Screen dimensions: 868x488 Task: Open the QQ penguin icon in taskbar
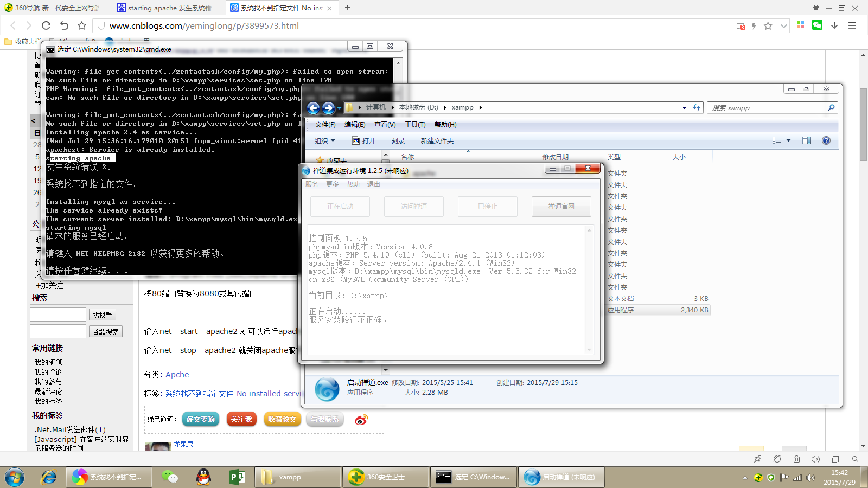click(x=203, y=477)
